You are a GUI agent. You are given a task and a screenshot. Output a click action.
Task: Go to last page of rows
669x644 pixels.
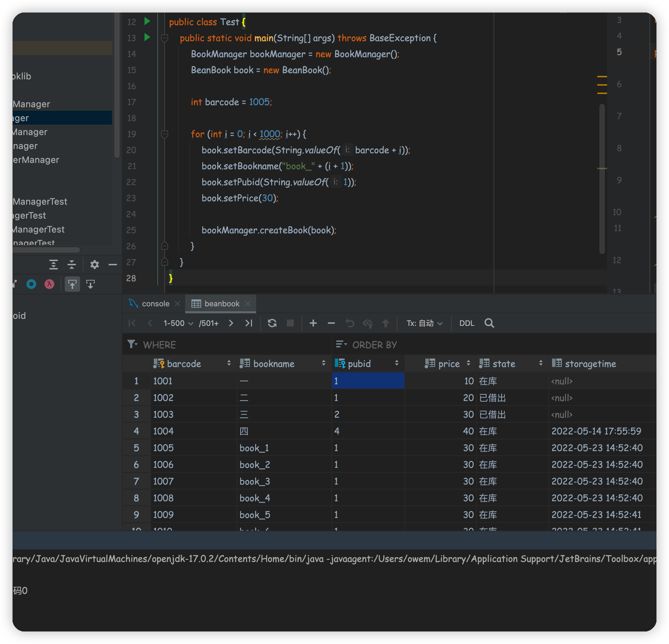point(249,323)
